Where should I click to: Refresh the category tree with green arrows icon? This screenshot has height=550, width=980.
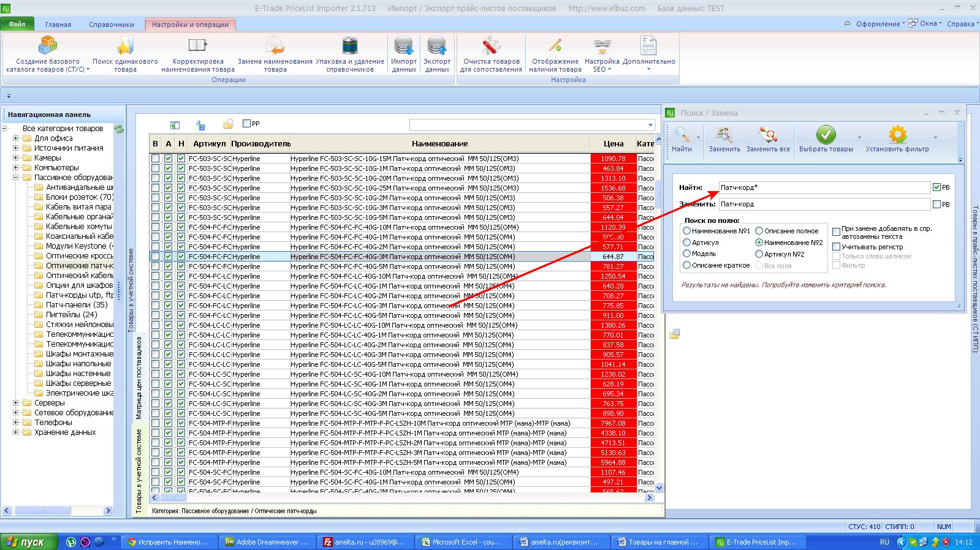click(119, 129)
